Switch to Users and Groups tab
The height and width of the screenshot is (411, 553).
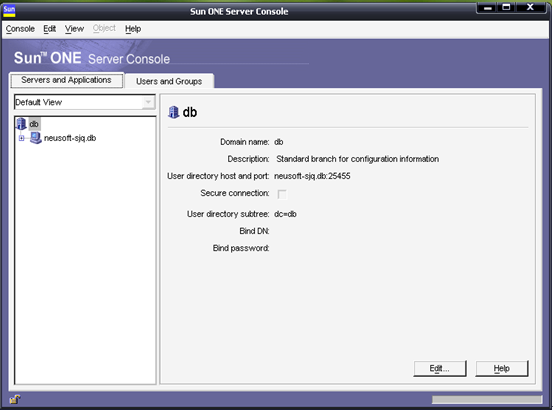click(169, 81)
